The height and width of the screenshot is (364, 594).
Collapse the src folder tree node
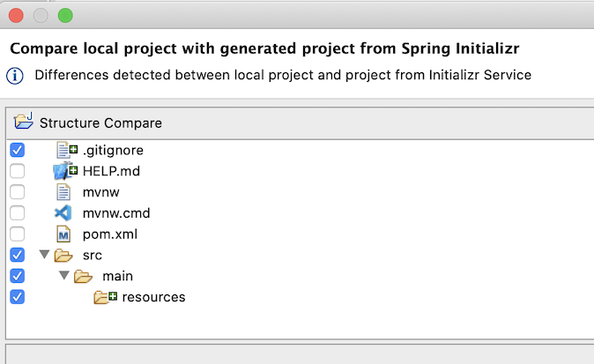pyautogui.click(x=44, y=256)
